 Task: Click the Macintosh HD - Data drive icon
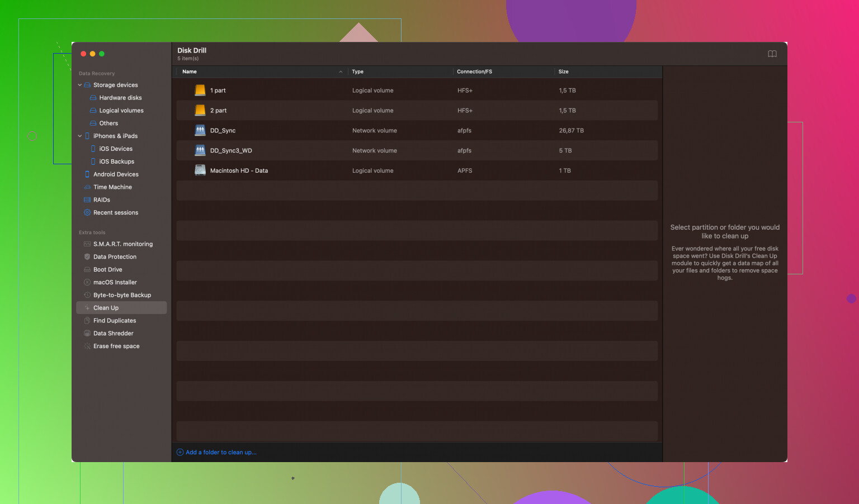[x=200, y=170]
